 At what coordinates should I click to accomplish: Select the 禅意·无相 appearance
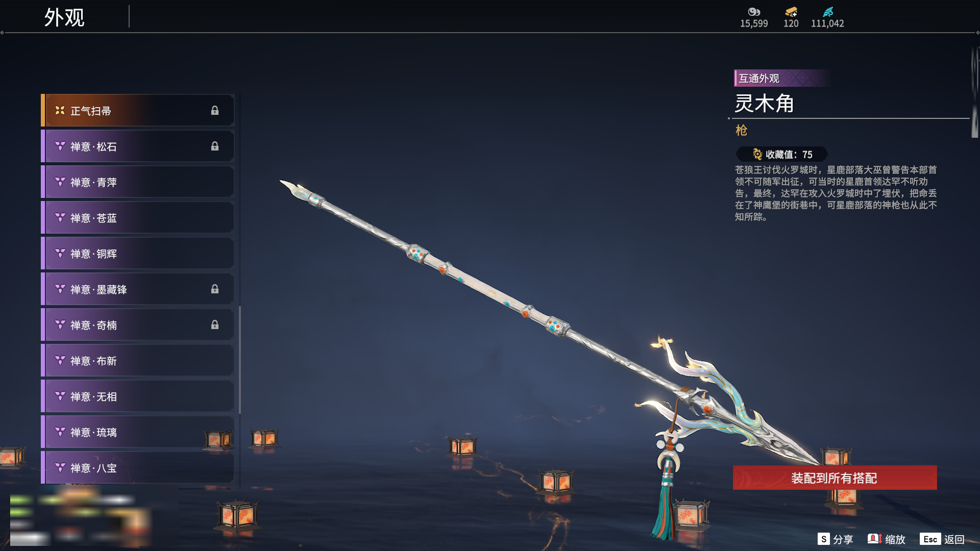tap(138, 396)
